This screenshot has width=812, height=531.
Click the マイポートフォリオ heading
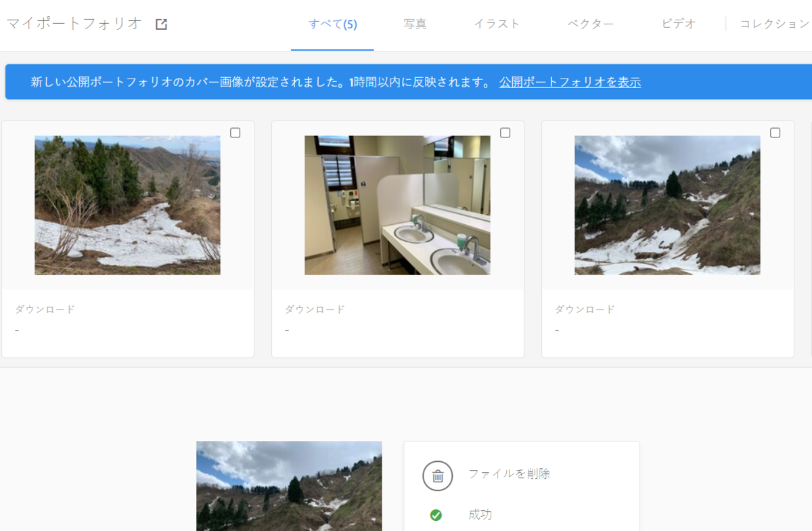(x=74, y=24)
